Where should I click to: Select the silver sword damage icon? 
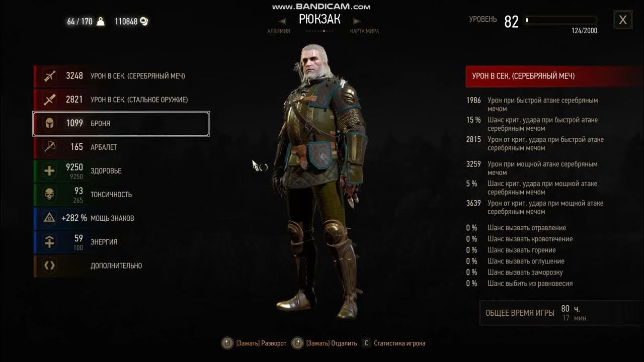pos(49,76)
